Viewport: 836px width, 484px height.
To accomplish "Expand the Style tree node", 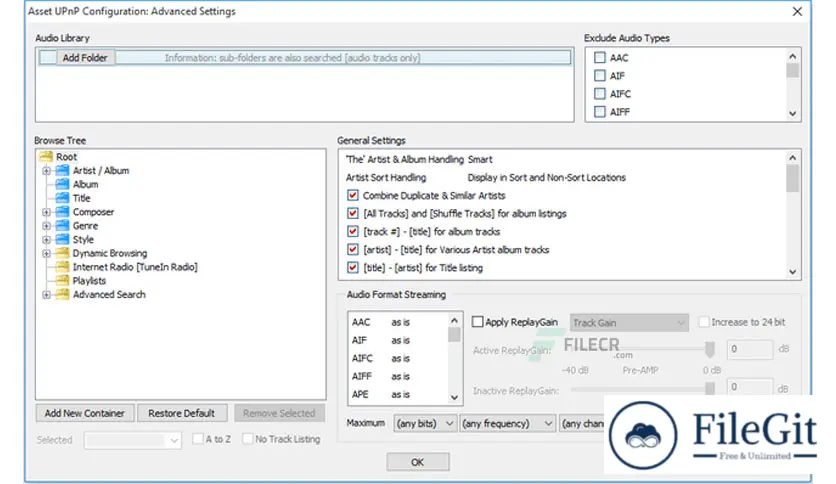I will tap(46, 240).
